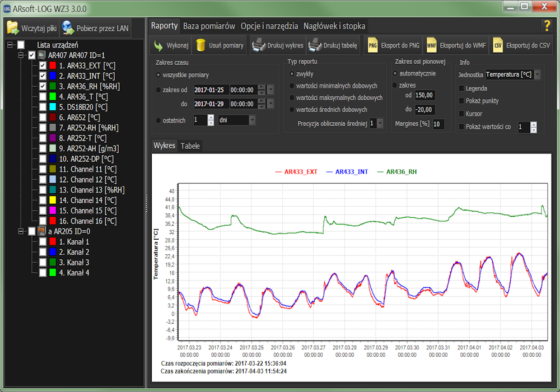560x392 pixels.
Task: Run report with the Wykonaj arrow icon
Action: pos(158,45)
